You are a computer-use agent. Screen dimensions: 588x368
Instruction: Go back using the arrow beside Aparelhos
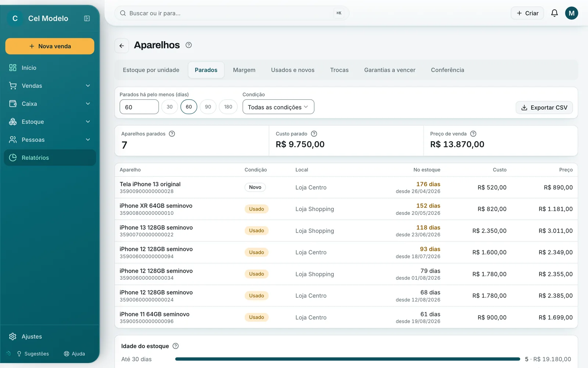pos(122,46)
